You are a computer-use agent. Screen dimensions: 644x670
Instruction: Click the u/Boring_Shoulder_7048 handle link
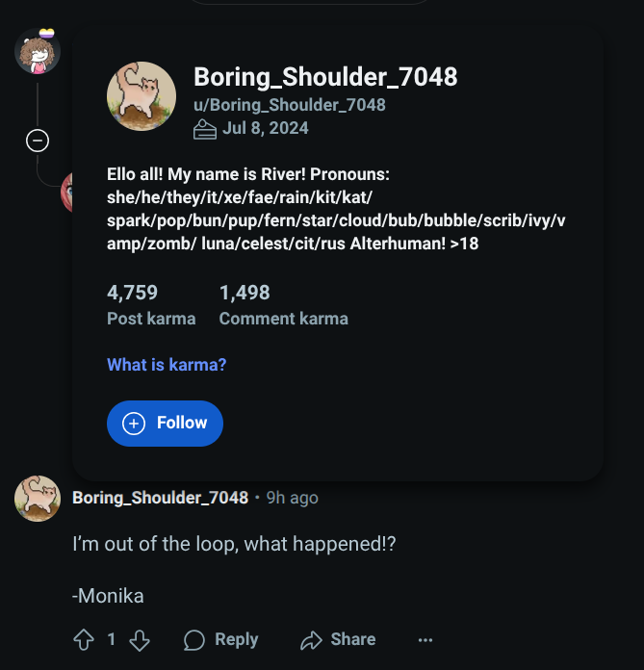(x=289, y=105)
